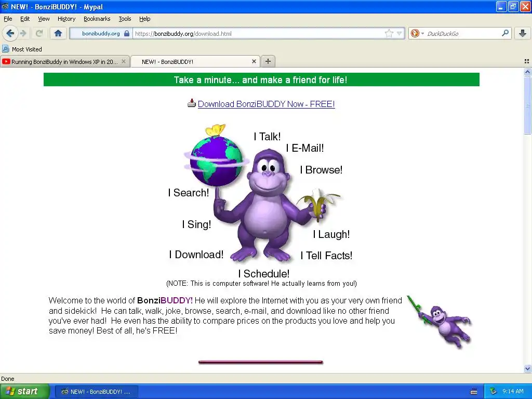This screenshot has width=532, height=399.
Task: Open the DuckDuckGo search engine selector
Action: point(417,33)
